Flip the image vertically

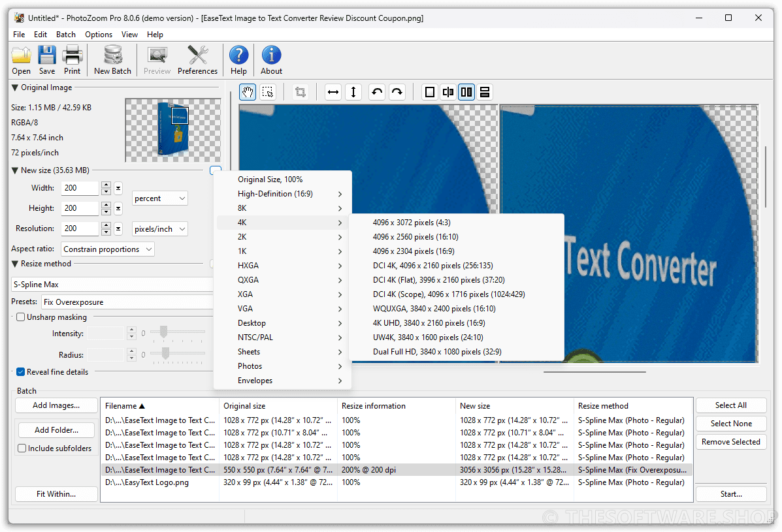point(353,92)
